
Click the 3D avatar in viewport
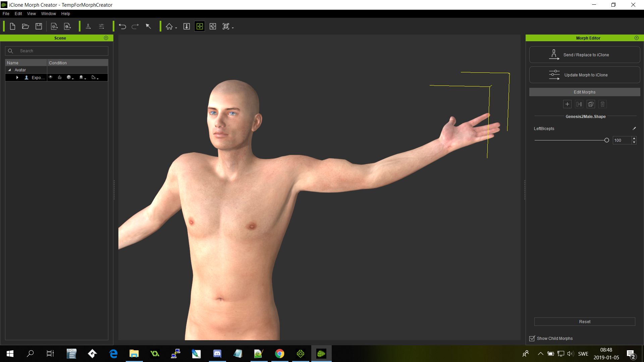[235, 201]
